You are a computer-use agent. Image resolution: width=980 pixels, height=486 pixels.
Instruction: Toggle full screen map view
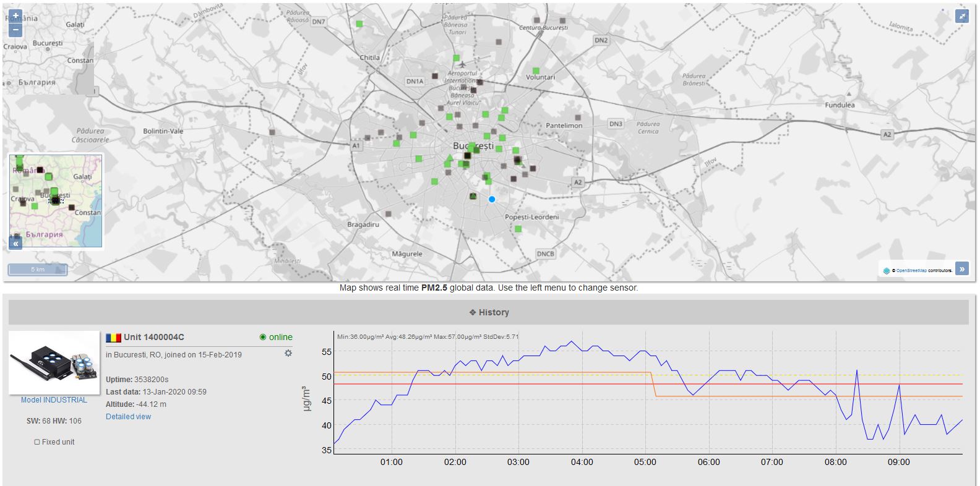[x=961, y=17]
